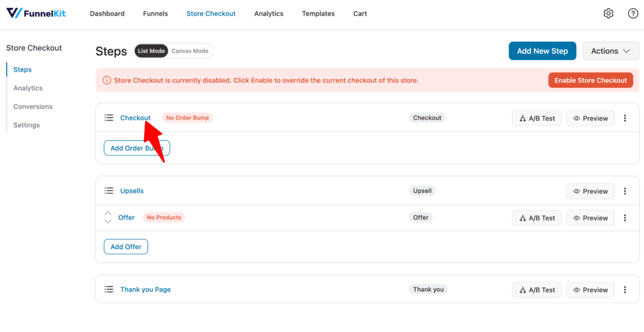Image resolution: width=644 pixels, height=332 pixels.
Task: Open the three-dot menu on the Thank you Page row
Action: 625,289
